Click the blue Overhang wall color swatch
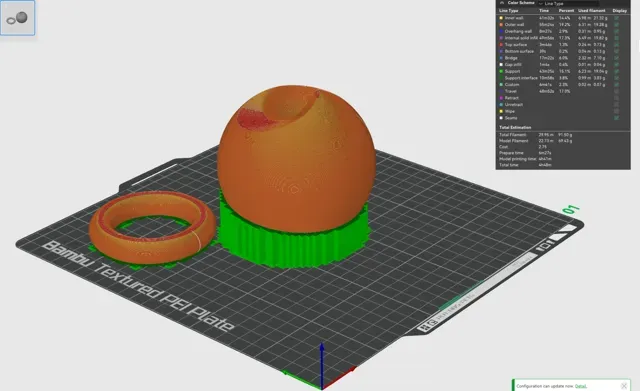640x391 pixels. point(501,31)
